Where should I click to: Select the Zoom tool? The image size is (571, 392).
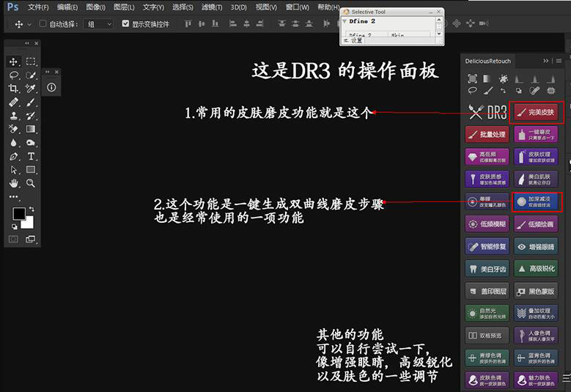pos(31,183)
